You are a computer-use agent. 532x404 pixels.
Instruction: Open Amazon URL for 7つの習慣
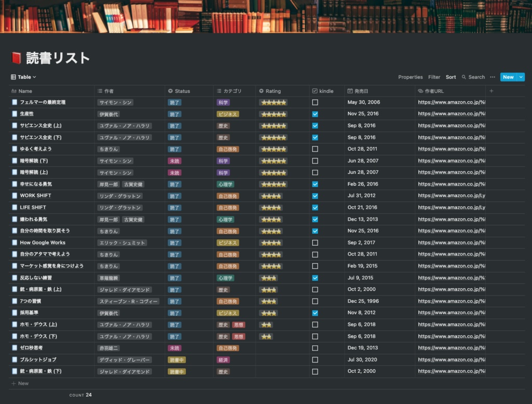pos(451,301)
